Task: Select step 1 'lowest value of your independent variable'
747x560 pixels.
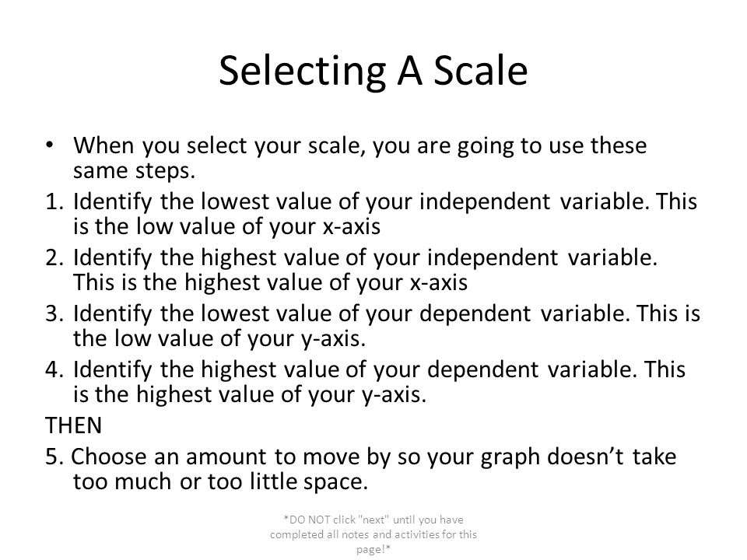Action: (x=385, y=201)
